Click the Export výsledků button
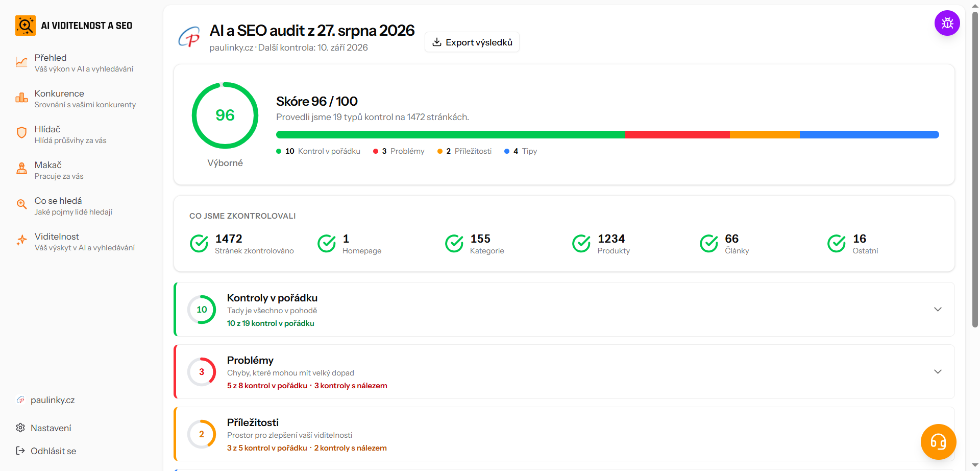 tap(472, 42)
